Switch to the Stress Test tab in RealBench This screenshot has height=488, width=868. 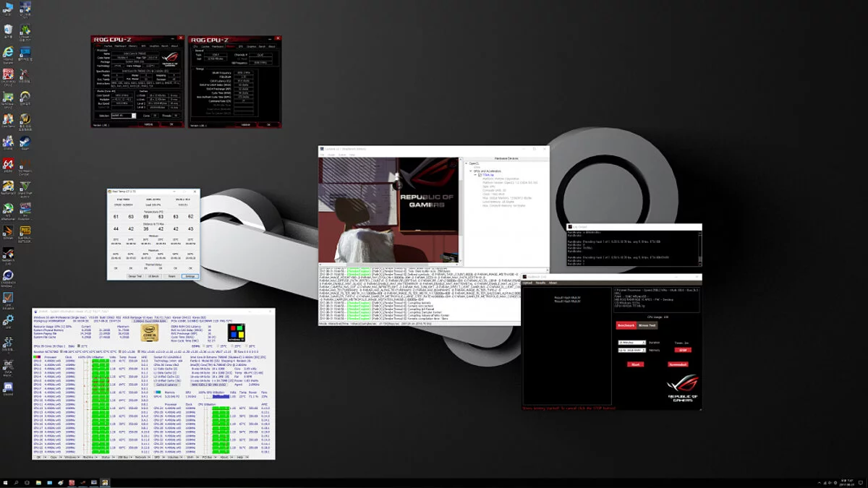click(x=647, y=325)
